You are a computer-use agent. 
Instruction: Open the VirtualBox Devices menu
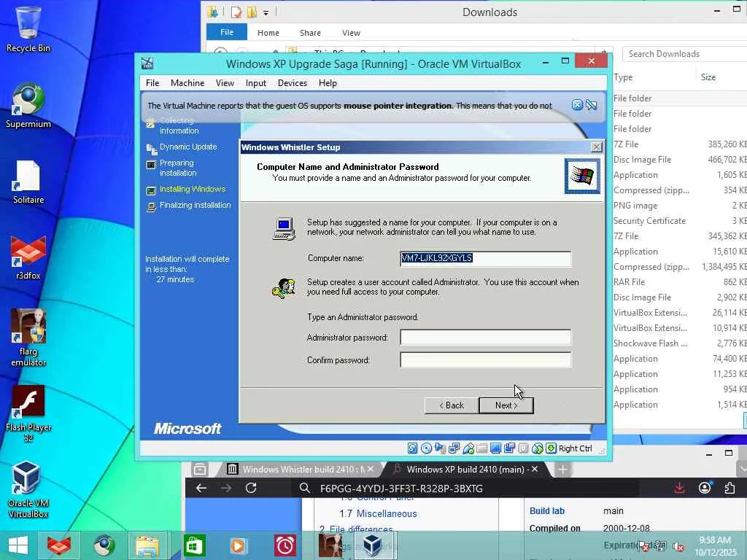click(x=293, y=83)
